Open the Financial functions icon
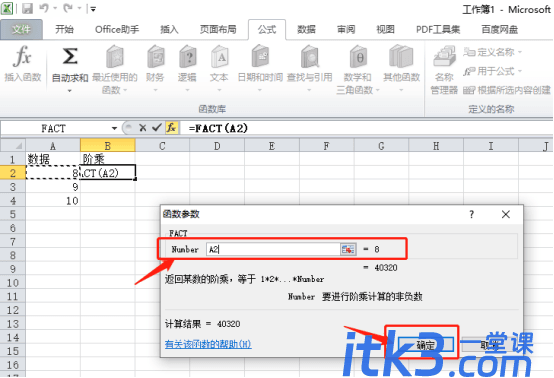 point(155,57)
